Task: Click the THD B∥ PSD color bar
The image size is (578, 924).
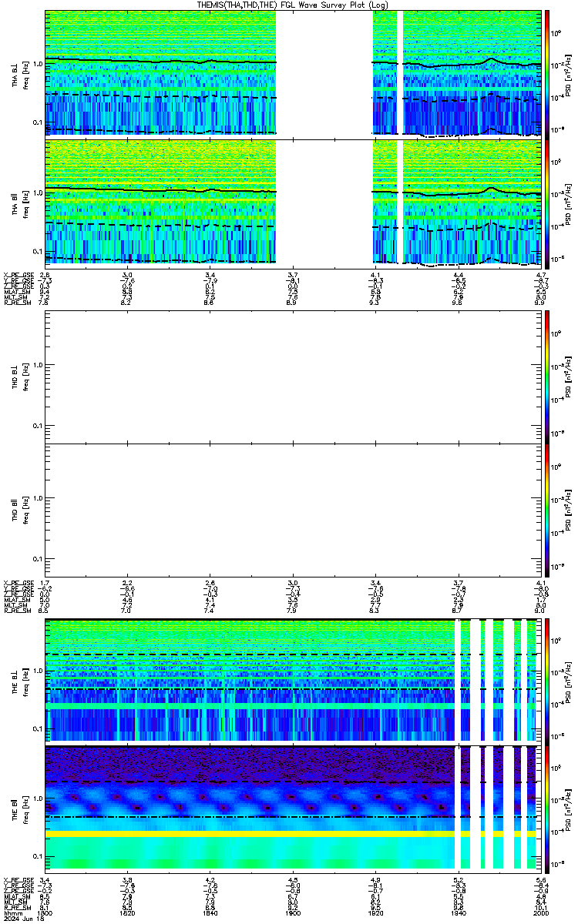Action: [x=547, y=510]
